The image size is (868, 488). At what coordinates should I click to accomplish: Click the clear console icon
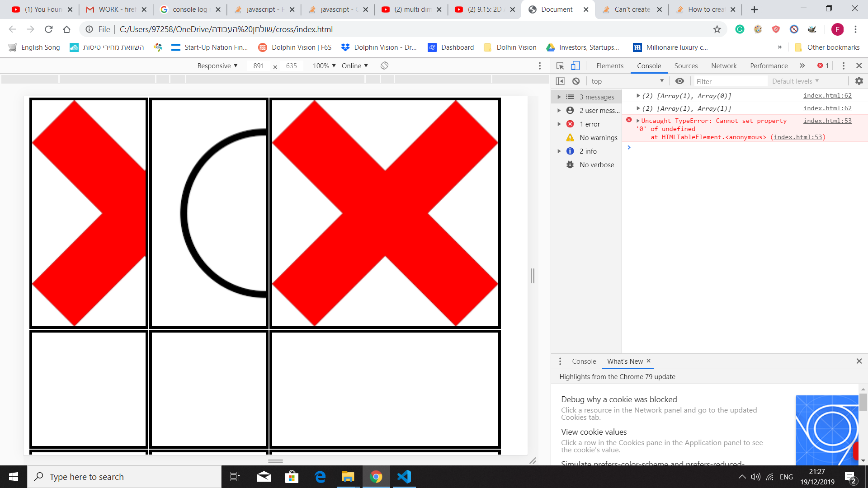tap(576, 81)
